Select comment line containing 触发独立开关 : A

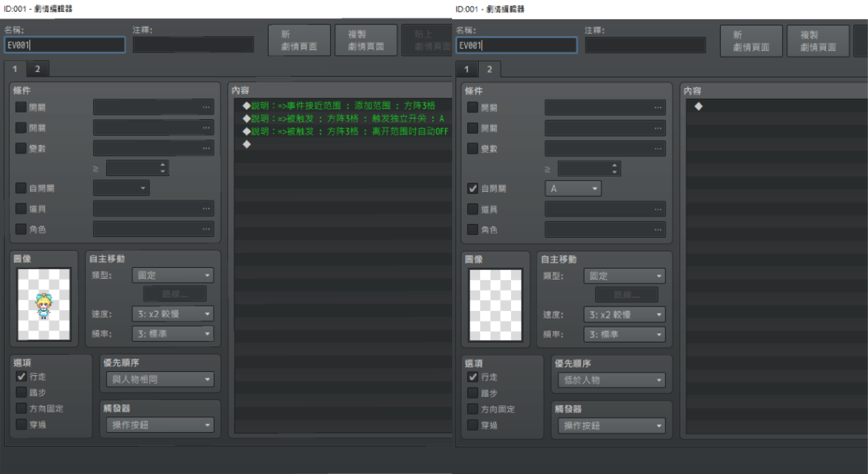(343, 119)
